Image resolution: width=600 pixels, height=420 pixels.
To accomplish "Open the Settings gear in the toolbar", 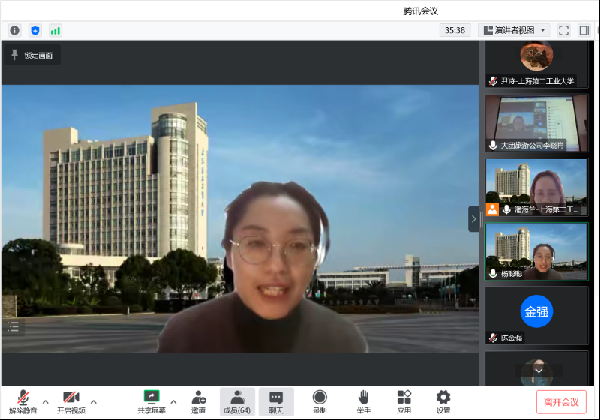I will 443,398.
